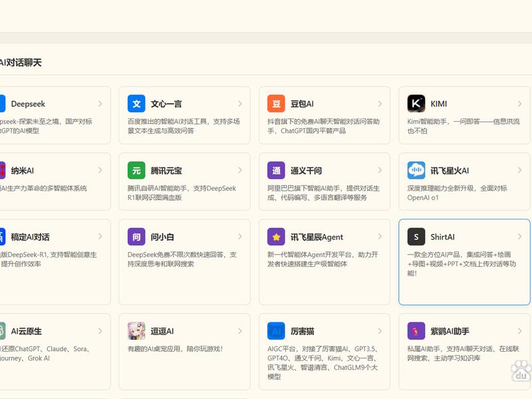Click the arrow chevron on 腾讯元宝 card
The image size is (532, 399).
(240, 170)
